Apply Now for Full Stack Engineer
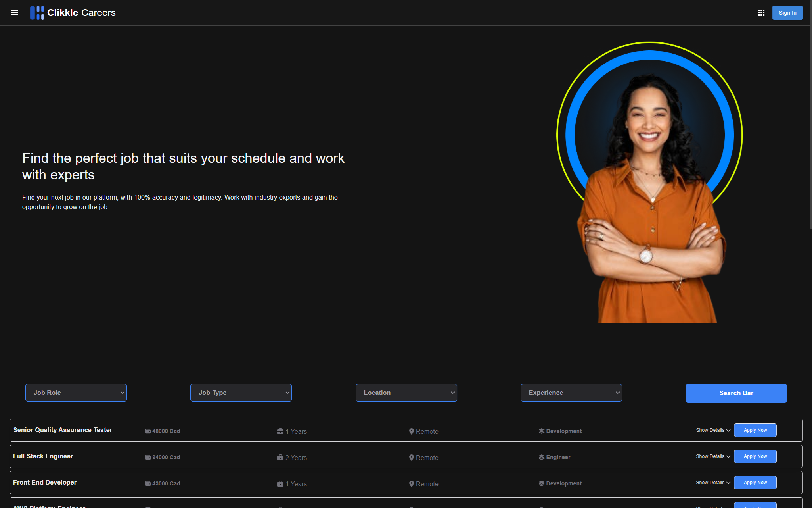This screenshot has width=812, height=508. (755, 456)
